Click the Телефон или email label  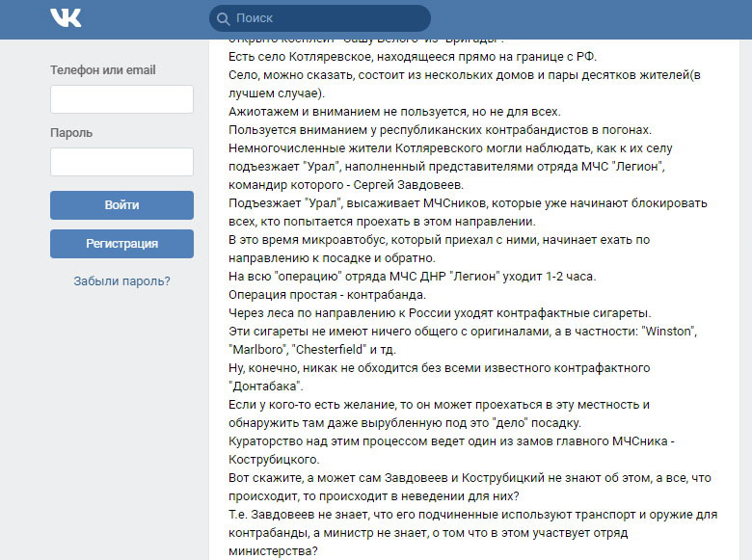tap(103, 70)
